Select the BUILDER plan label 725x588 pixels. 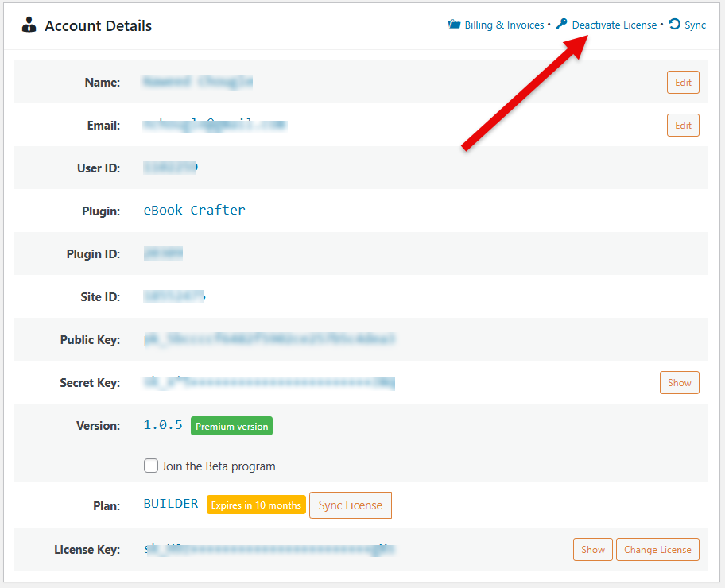click(170, 504)
